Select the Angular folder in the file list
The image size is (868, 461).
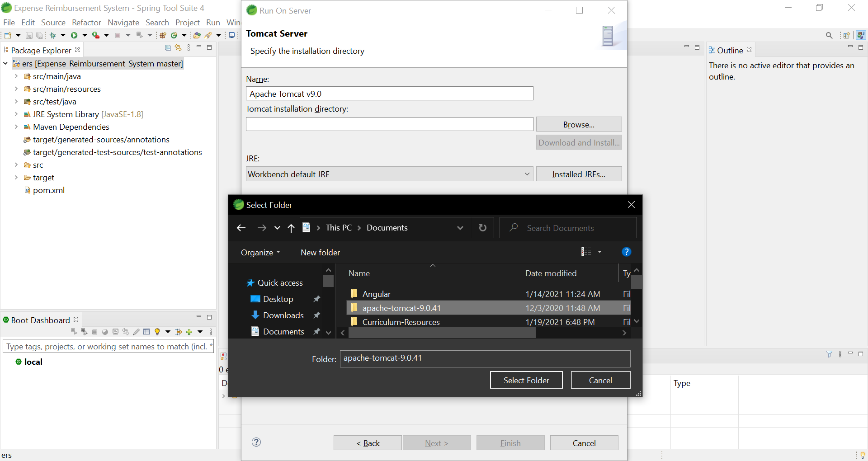(x=488, y=294)
